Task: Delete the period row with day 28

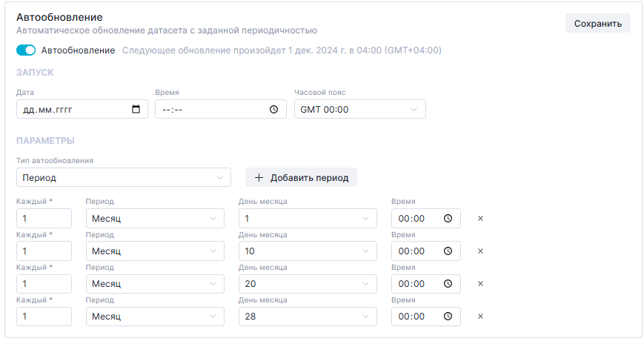Action: click(480, 317)
